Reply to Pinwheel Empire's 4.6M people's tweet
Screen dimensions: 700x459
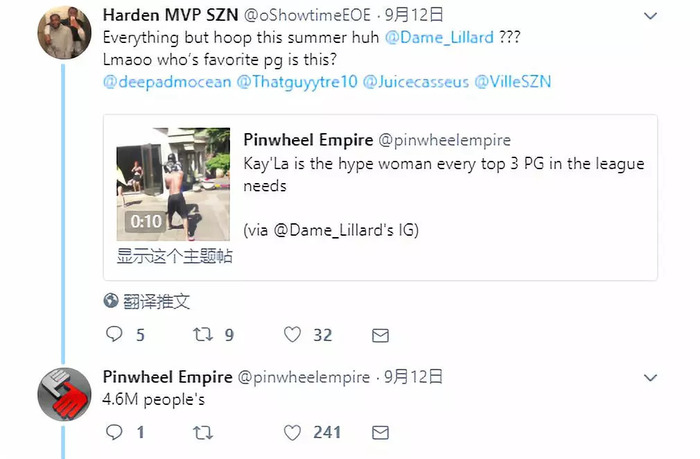tap(114, 432)
